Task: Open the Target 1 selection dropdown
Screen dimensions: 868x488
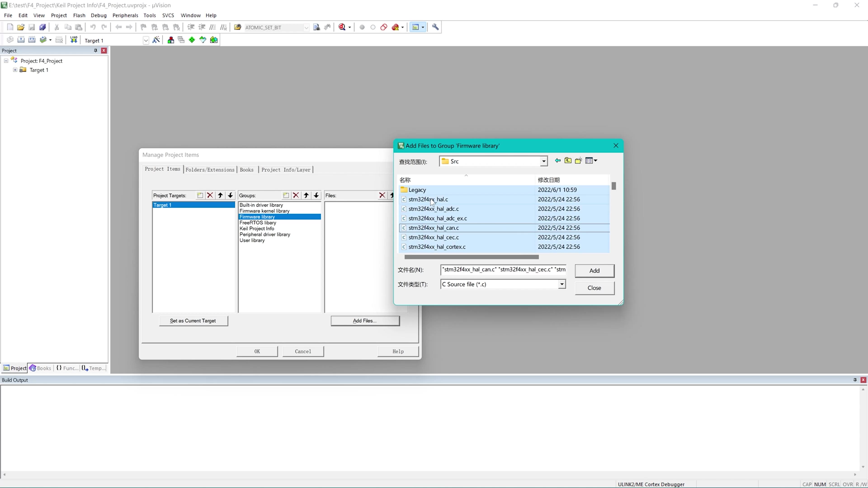Action: click(x=146, y=40)
